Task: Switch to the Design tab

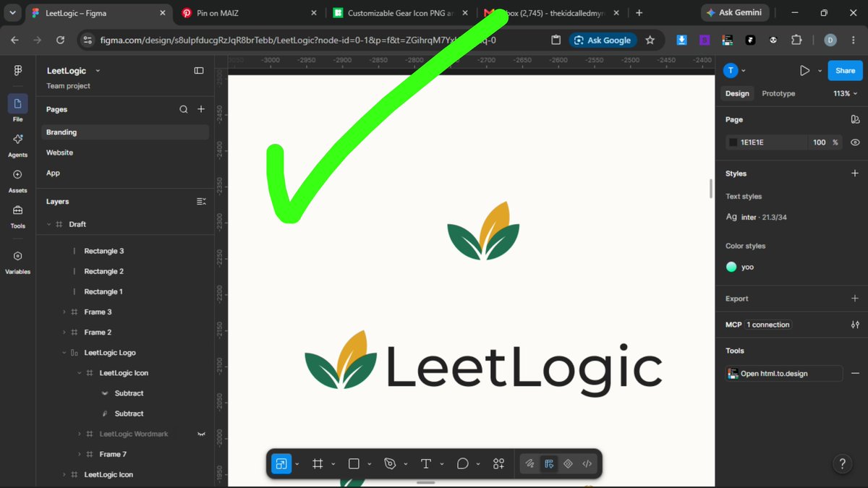Action: pyautogui.click(x=737, y=93)
